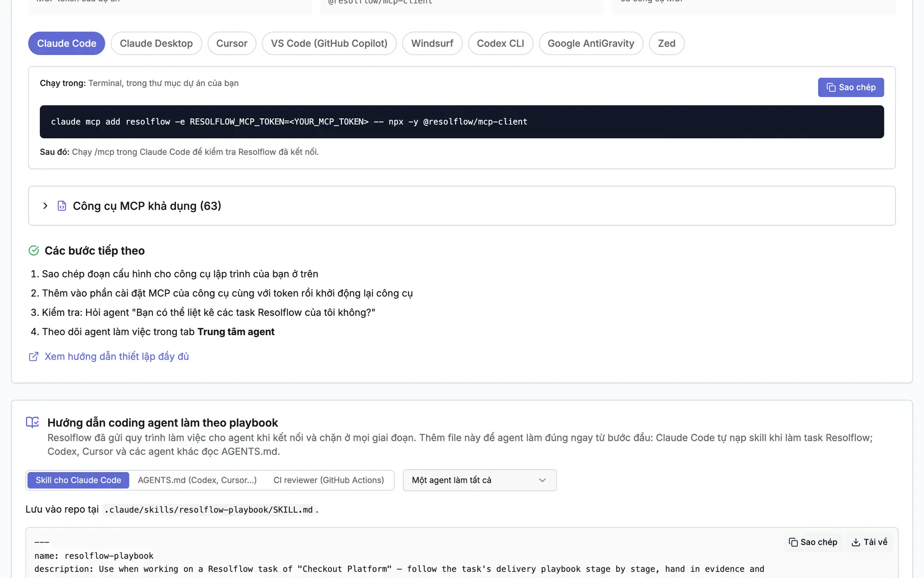
Task: Click step 'Sao chép đoạn cấu hình' text
Action: (x=180, y=274)
